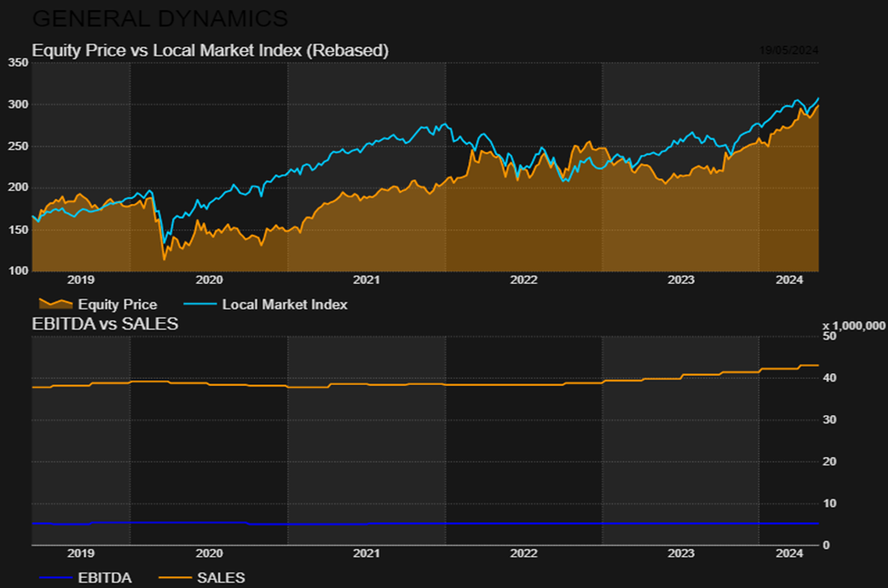Select the 'EBITDA' legend label
The image size is (888, 588).
coord(105,578)
